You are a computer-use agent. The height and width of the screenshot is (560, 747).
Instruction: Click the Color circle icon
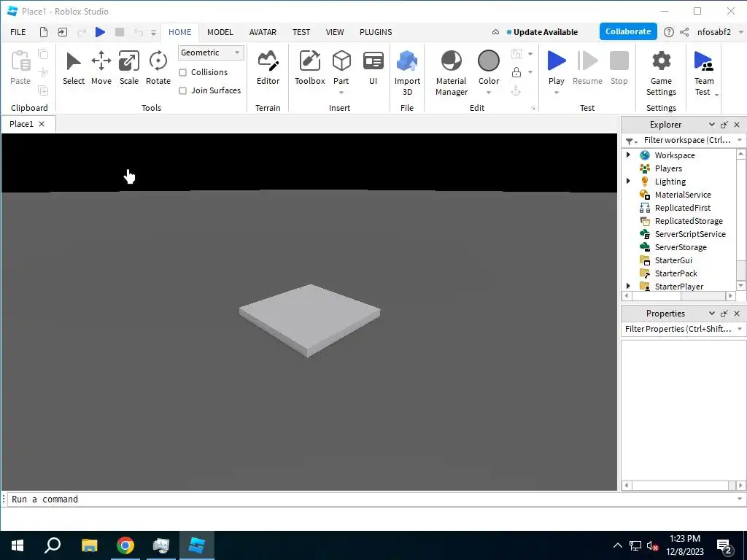point(488,61)
